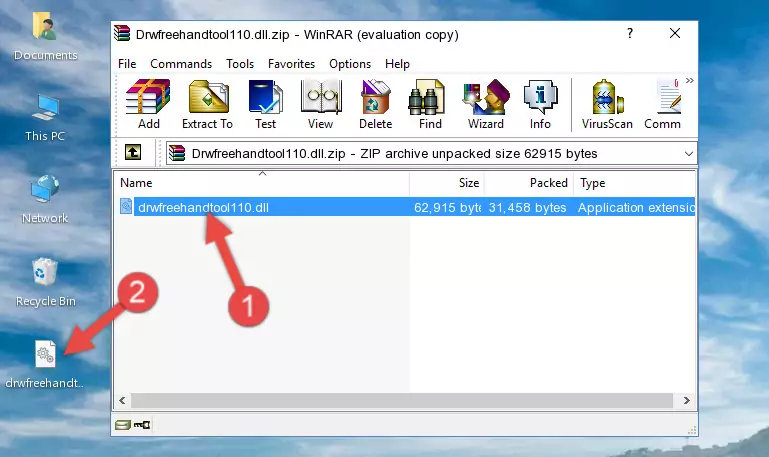Click the window resize grip corner
Viewport: 769px width, 457px height.
coord(692,430)
